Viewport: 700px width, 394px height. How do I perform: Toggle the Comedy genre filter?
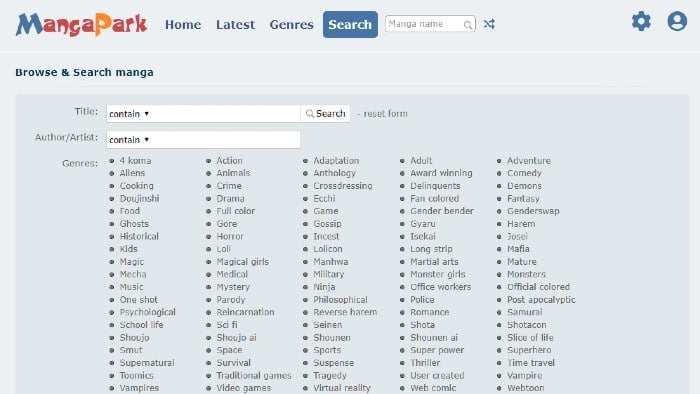pos(524,173)
